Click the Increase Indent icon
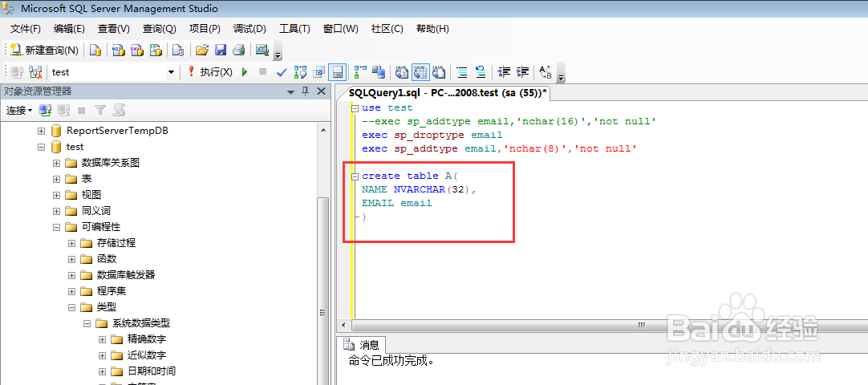 522,72
